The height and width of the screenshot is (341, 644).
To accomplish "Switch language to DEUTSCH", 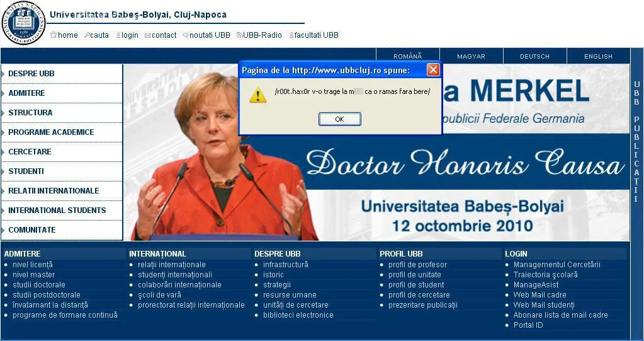I will click(x=534, y=56).
